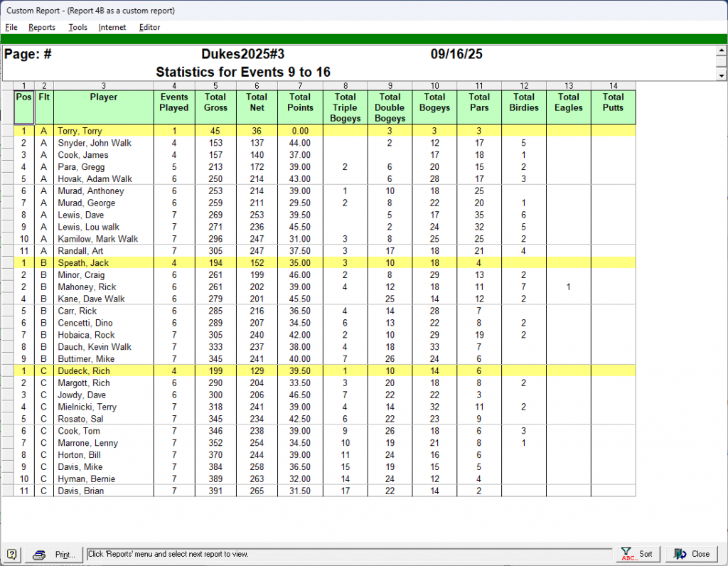
Task: Click the Print button
Action: tap(54, 554)
